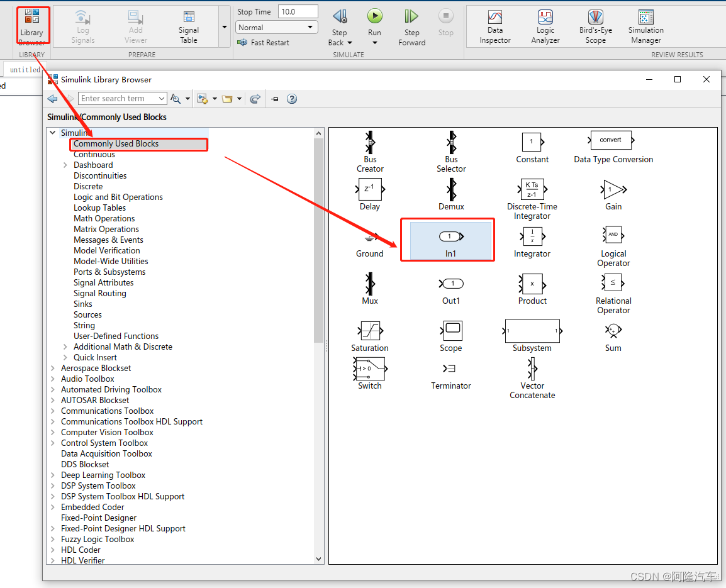Select the Mux block
Viewport: 726px width, 588px height.
tap(369, 289)
